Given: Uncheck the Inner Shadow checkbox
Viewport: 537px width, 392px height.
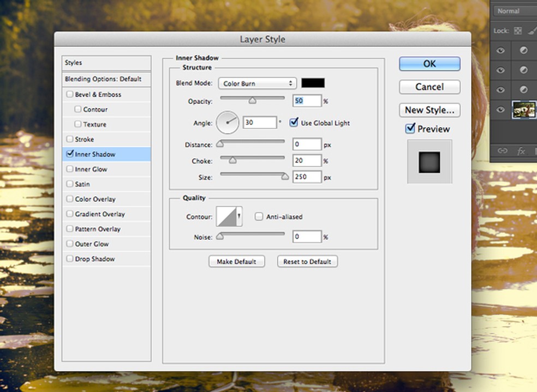Looking at the screenshot, I should pos(69,154).
